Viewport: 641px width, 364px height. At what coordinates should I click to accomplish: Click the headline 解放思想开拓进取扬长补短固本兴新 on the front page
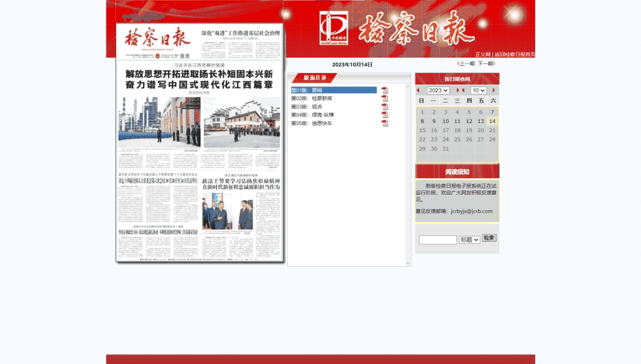pos(199,74)
